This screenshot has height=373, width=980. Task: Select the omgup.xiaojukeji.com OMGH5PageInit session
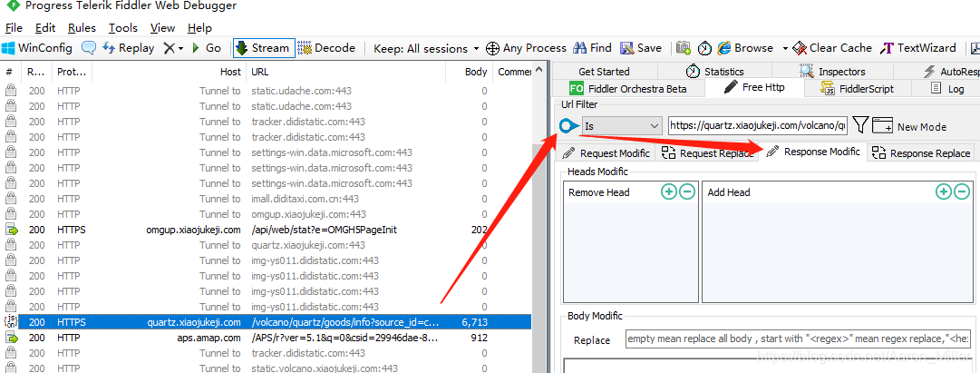(266, 230)
